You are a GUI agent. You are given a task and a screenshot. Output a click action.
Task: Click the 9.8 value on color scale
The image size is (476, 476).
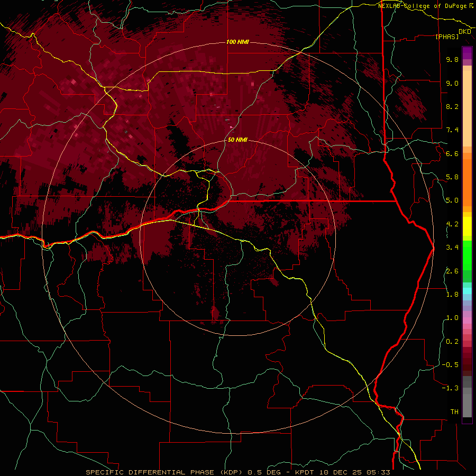452,59
